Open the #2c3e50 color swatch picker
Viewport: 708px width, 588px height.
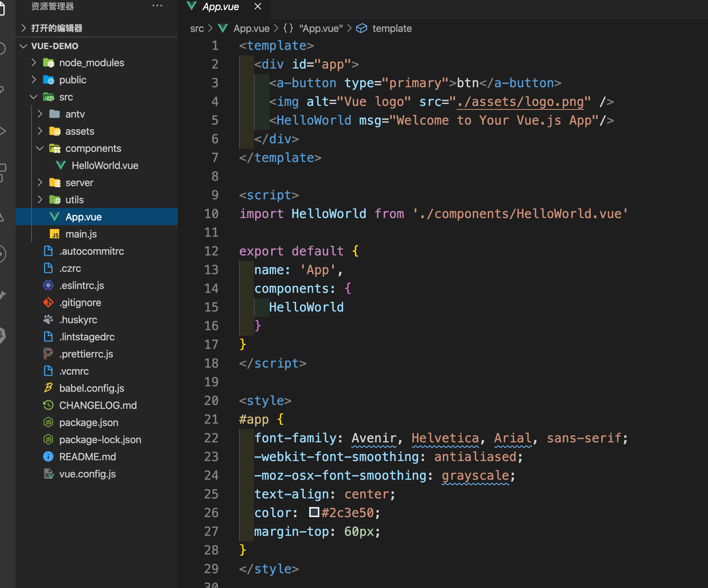click(x=314, y=512)
